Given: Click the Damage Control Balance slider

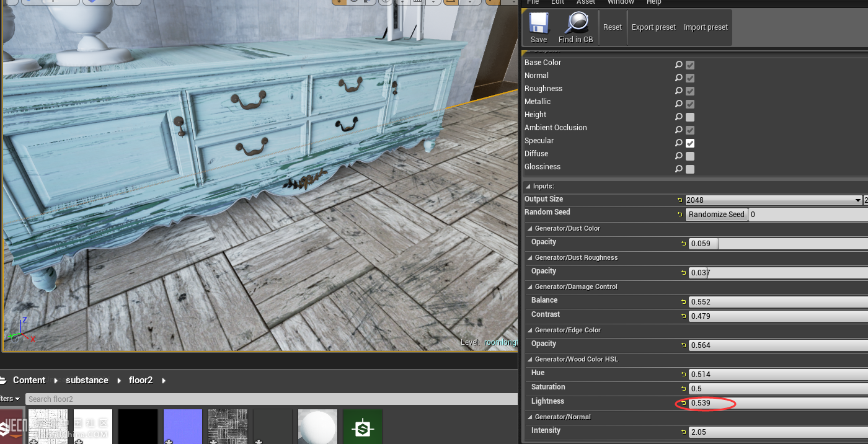Looking at the screenshot, I should 778,302.
